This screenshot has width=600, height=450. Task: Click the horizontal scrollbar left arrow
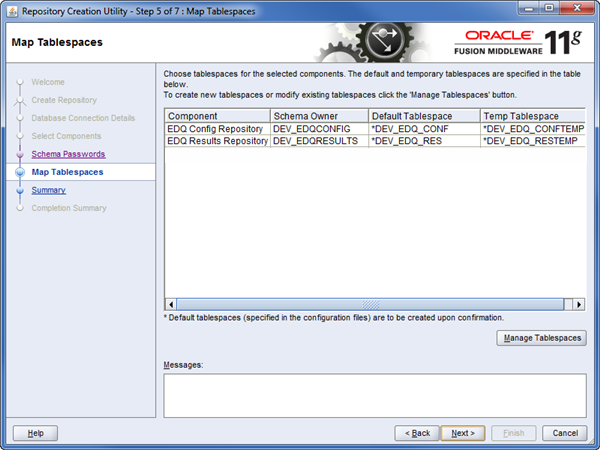pyautogui.click(x=171, y=305)
